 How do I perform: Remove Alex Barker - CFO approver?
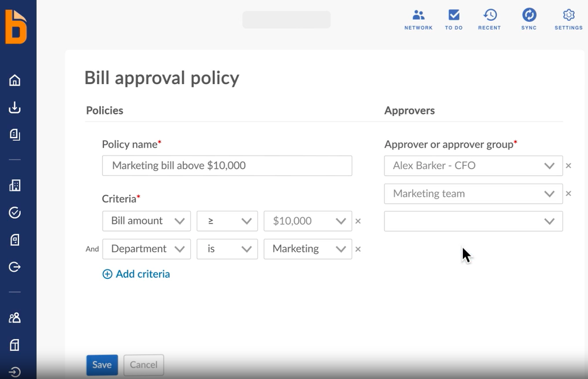[x=568, y=165]
